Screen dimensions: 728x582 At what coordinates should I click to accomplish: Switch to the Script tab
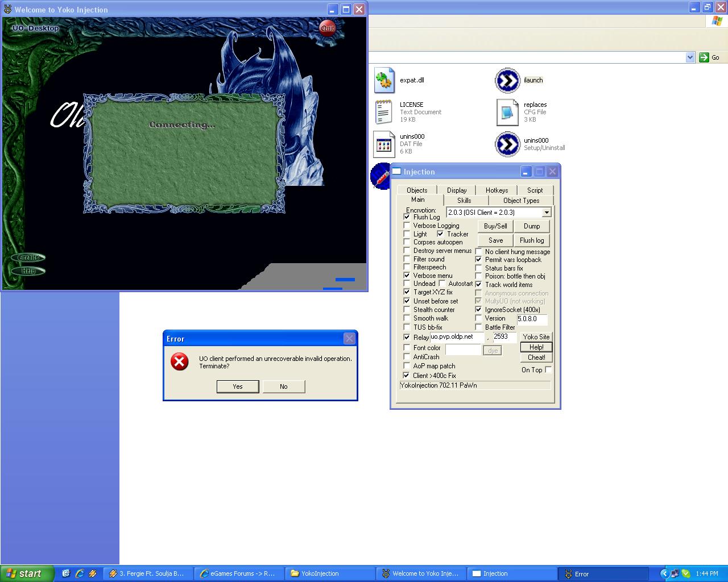pyautogui.click(x=535, y=190)
